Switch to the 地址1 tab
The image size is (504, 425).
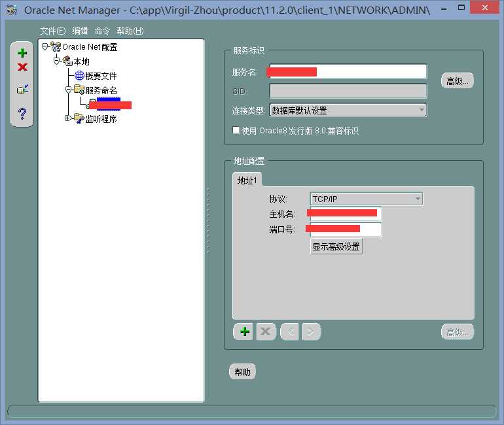(247, 180)
